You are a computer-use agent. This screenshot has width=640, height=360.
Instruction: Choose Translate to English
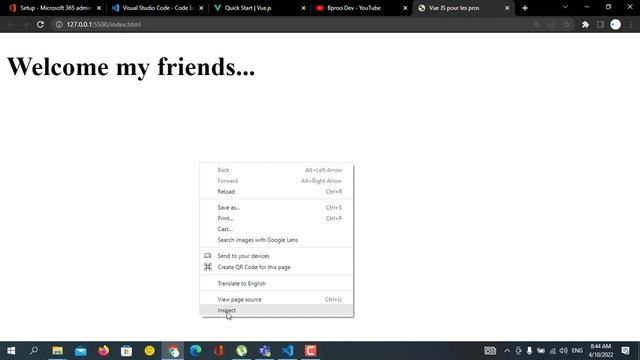click(276, 283)
